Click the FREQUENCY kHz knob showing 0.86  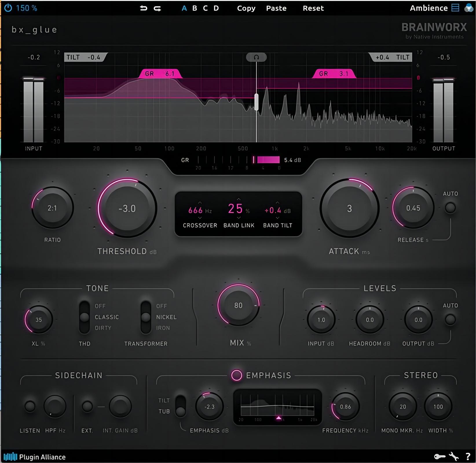pos(345,407)
